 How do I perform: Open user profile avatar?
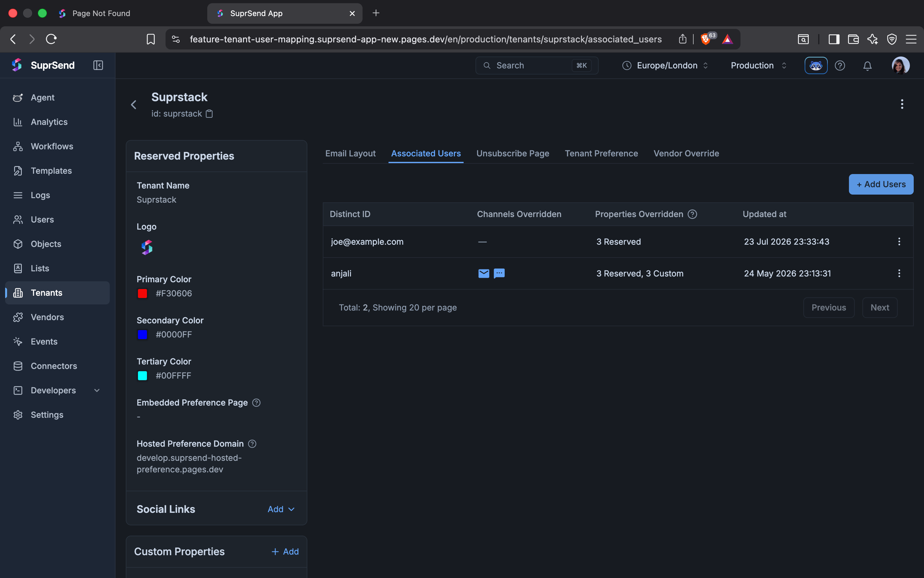point(901,66)
